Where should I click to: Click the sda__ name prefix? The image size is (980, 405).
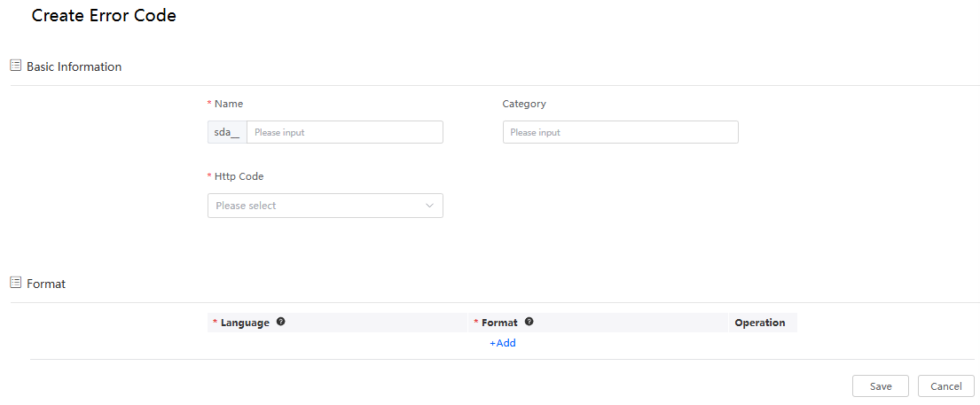point(228,133)
